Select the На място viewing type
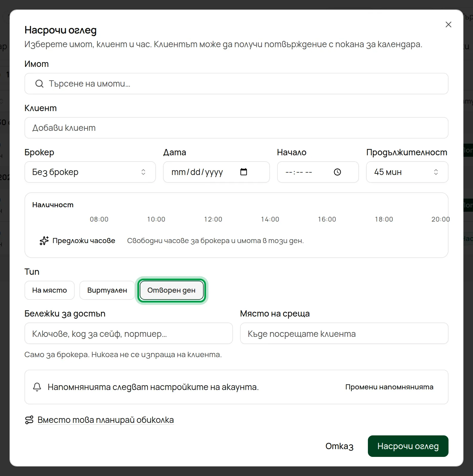The width and height of the screenshot is (473, 476). click(x=50, y=290)
